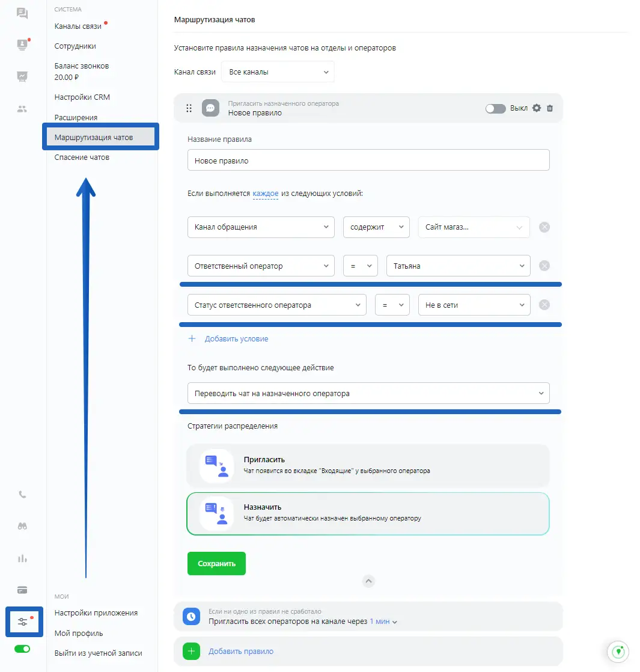The width and height of the screenshot is (640, 672).
Task: Open Спасение чатов menu item
Action: [x=82, y=157]
